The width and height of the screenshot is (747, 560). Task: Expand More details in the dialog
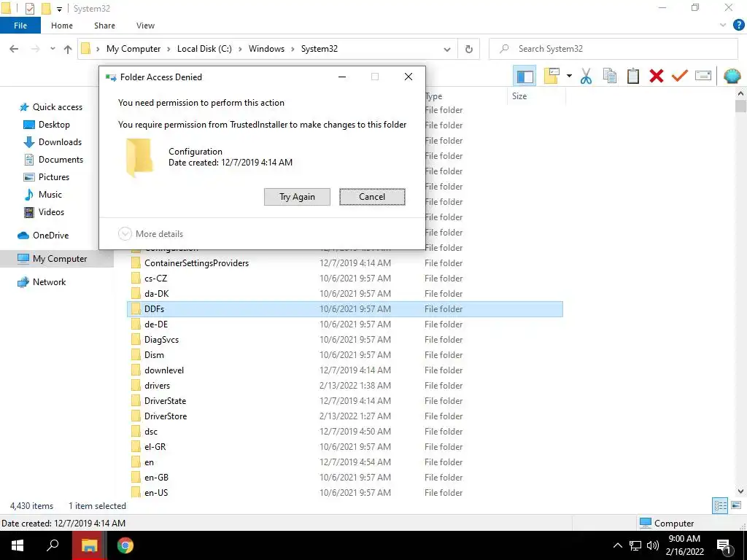tap(150, 234)
